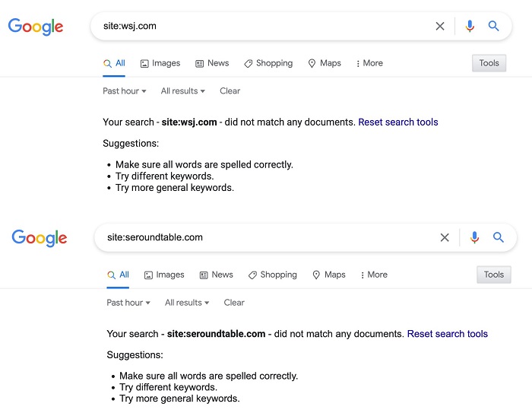Clear the site:seroundtable.com search box with X
This screenshot has height=413, width=532.
pos(445,237)
